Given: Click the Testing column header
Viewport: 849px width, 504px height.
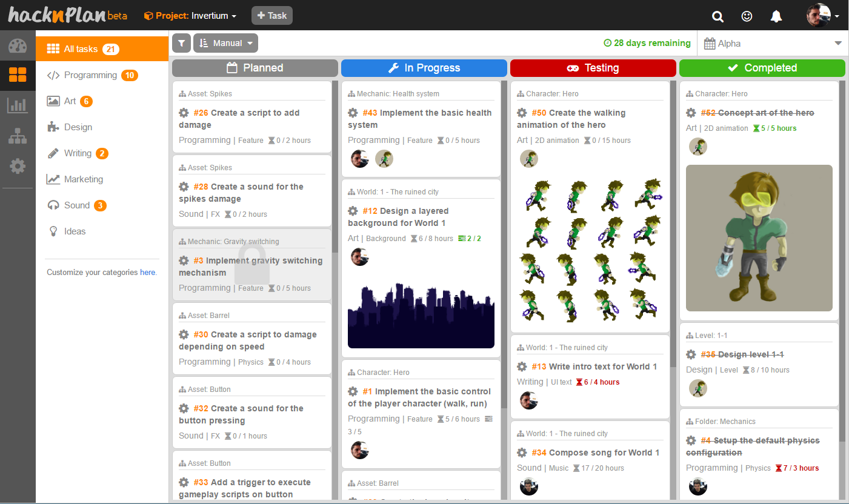Looking at the screenshot, I should [593, 68].
